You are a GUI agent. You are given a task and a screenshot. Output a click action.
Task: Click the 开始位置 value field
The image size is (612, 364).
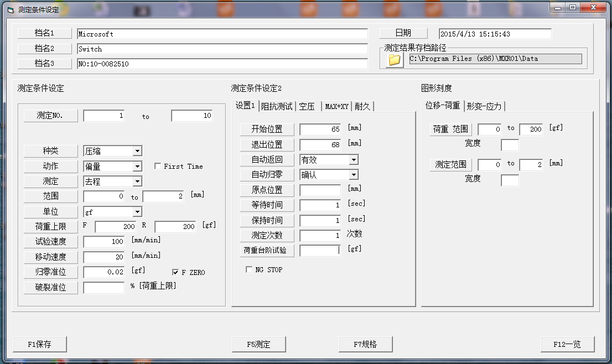click(x=320, y=129)
